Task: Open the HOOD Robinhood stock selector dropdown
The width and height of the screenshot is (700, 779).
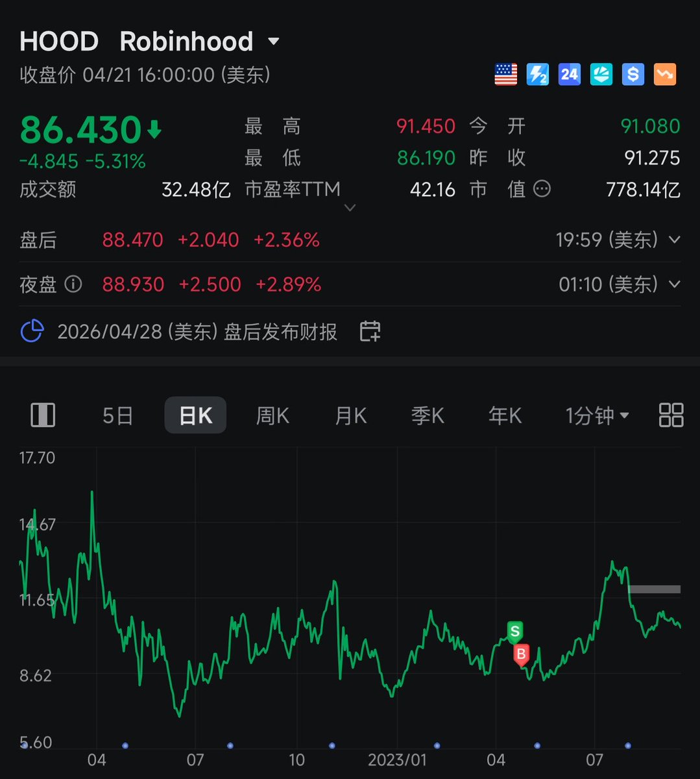Action: point(274,42)
